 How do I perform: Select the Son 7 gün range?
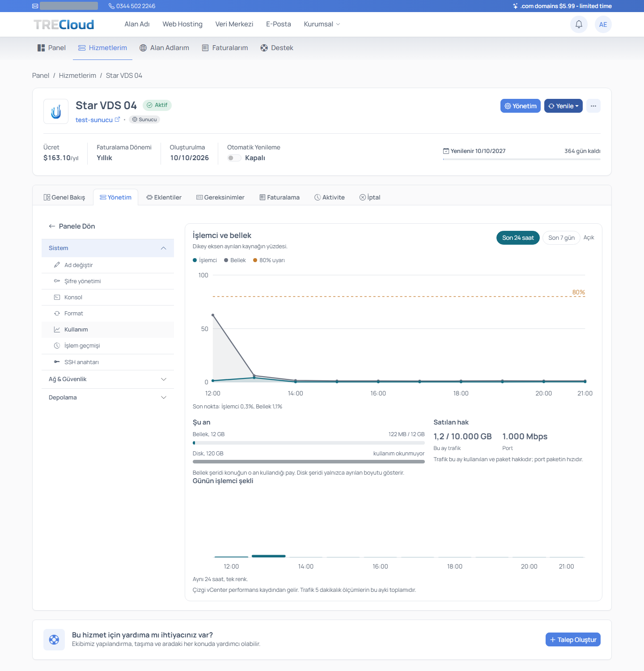coord(561,238)
